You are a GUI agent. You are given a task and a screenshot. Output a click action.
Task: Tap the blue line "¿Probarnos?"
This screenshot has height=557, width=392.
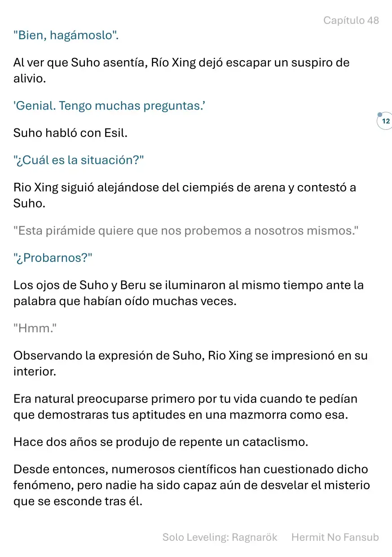coord(53,258)
